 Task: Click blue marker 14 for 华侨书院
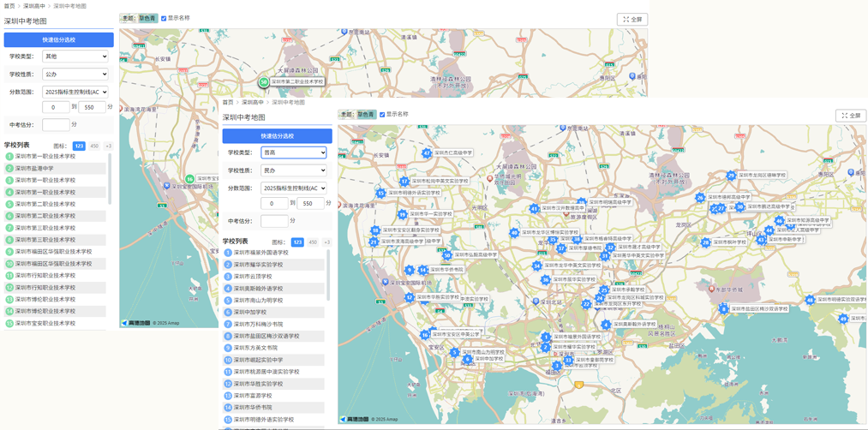(x=423, y=270)
